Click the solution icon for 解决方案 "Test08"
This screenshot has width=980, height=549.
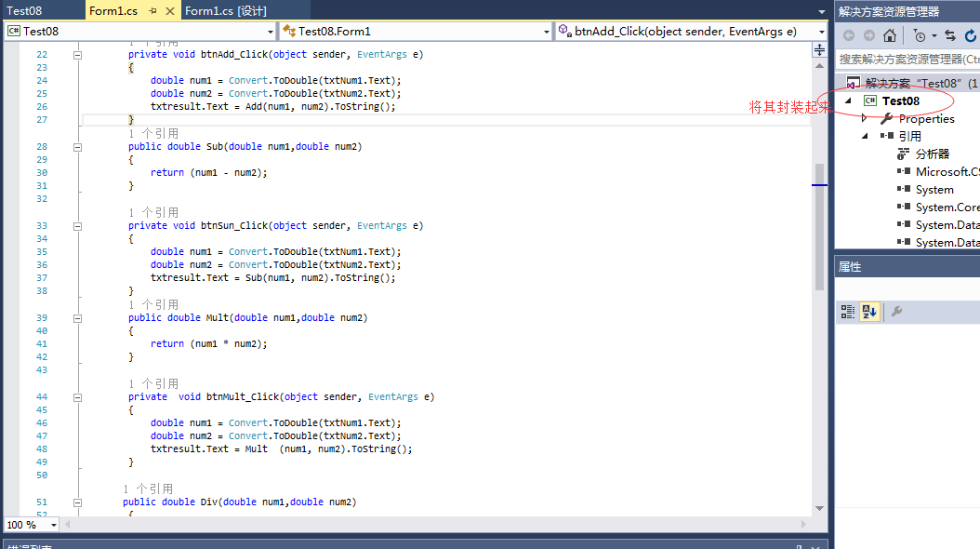pyautogui.click(x=854, y=83)
